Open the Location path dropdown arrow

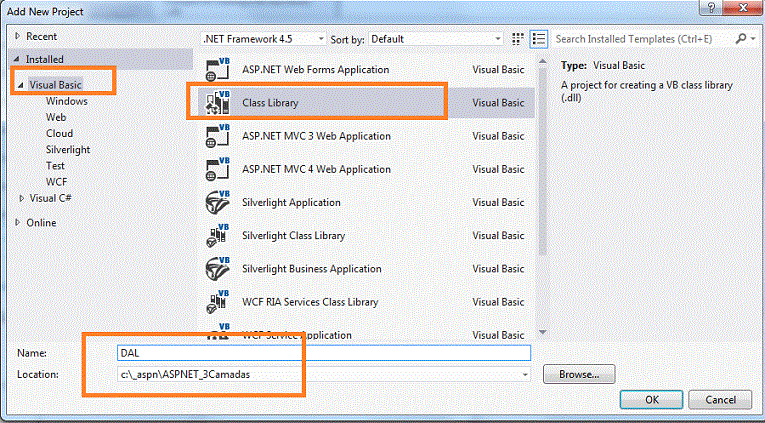(x=525, y=375)
